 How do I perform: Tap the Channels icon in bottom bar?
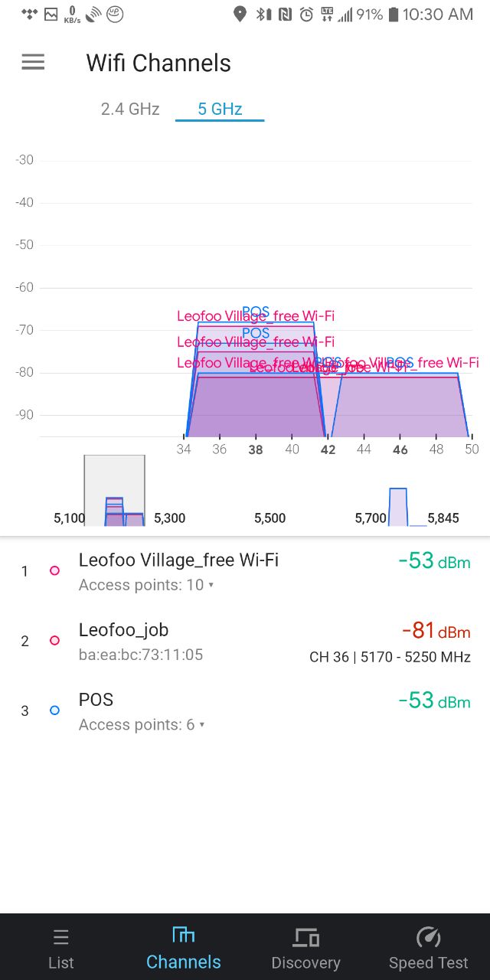click(x=184, y=935)
